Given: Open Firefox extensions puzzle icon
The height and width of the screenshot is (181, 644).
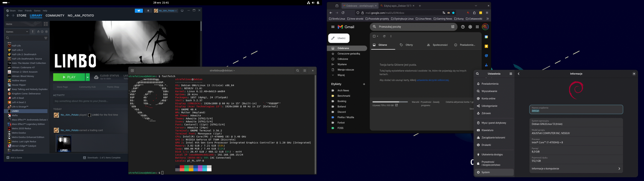Looking at the screenshot, I should coord(474,13).
